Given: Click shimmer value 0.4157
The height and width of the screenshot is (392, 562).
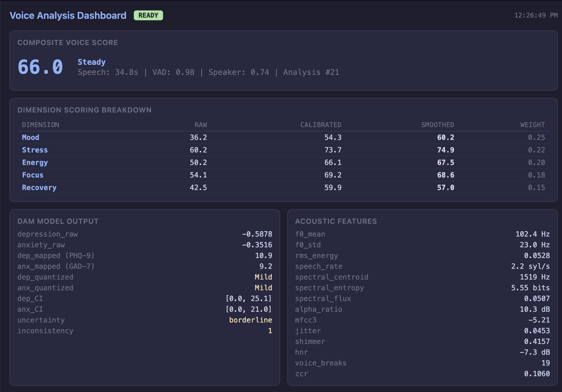Looking at the screenshot, I should 537,342.
